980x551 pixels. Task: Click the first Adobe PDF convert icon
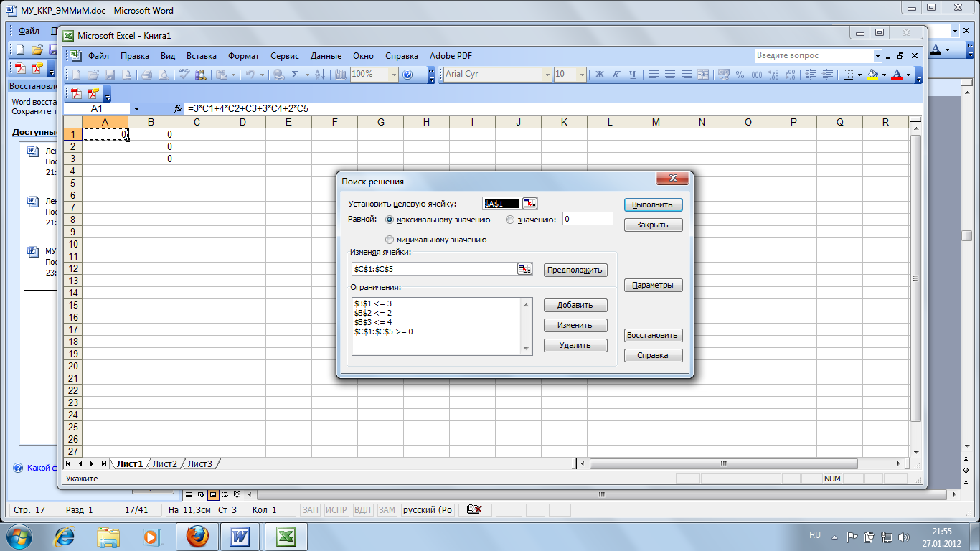(77, 93)
